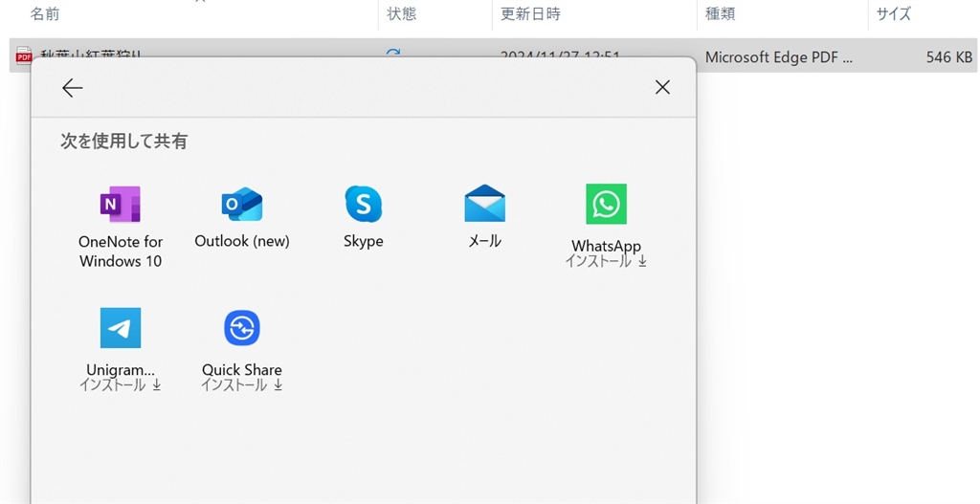Select the WhatsApp share icon
Viewport: 980px width, 504px height.
click(606, 205)
